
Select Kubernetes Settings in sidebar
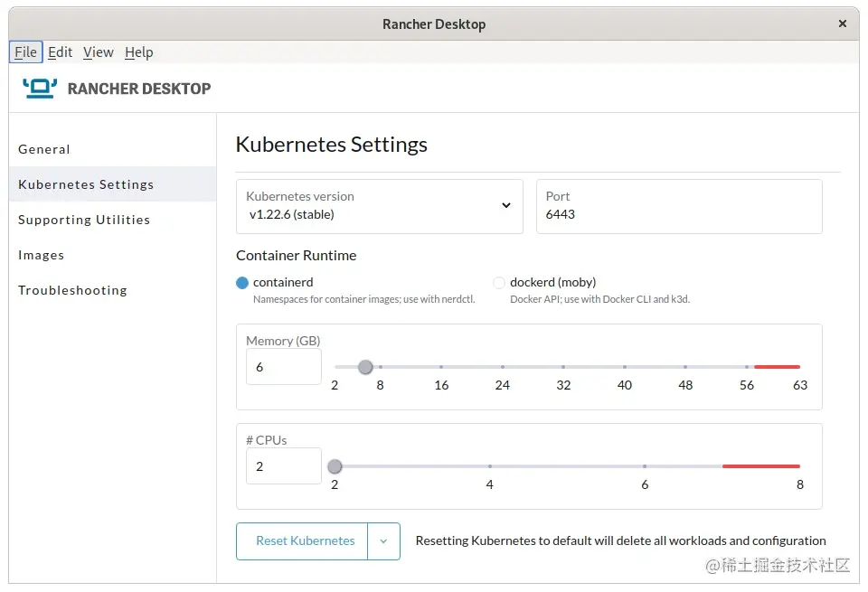[x=112, y=184]
